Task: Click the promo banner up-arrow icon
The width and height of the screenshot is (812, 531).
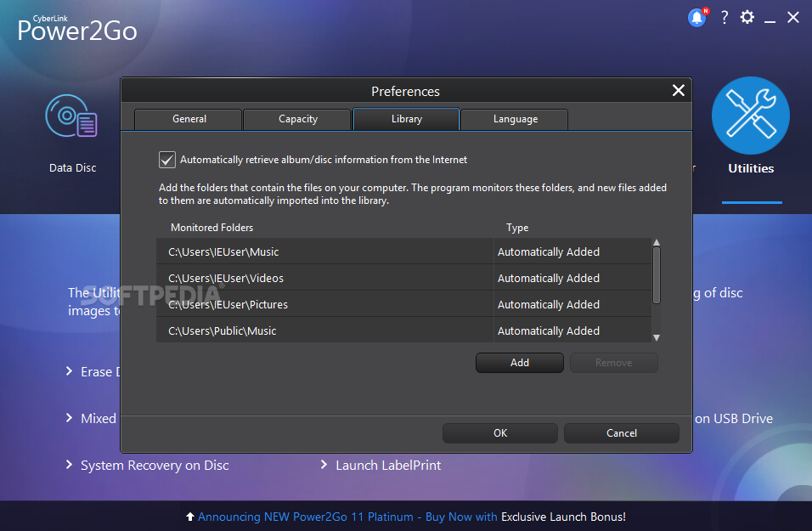Action: [x=190, y=517]
